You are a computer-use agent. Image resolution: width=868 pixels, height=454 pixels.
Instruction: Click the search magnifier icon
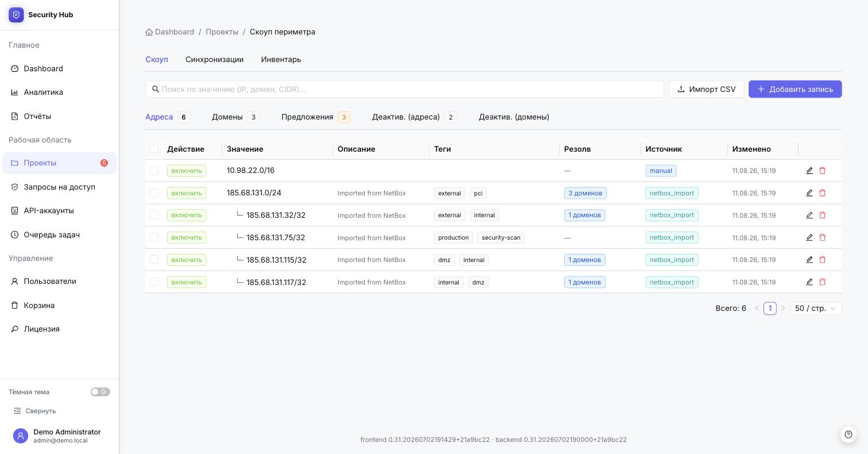pos(156,89)
